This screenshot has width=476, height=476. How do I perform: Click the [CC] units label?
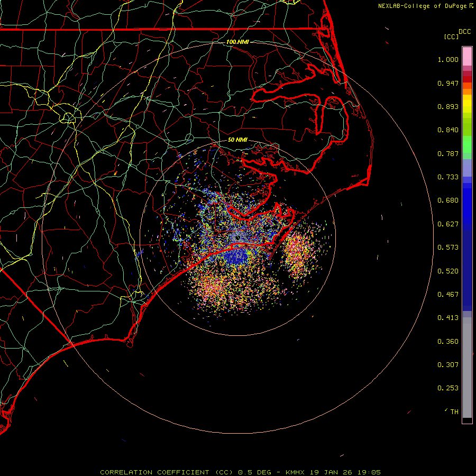(x=451, y=36)
